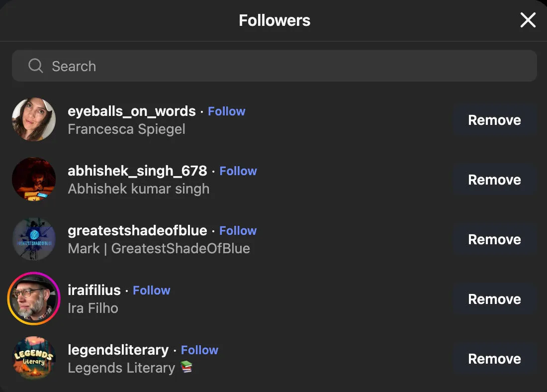Image resolution: width=547 pixels, height=392 pixels.
Task: Follow legendsliterary
Action: [199, 350]
